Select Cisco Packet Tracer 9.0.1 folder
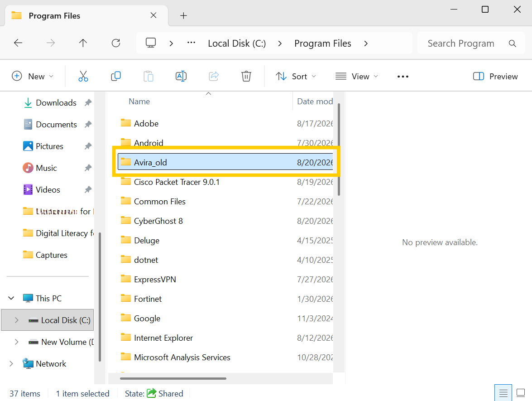 coord(225,182)
